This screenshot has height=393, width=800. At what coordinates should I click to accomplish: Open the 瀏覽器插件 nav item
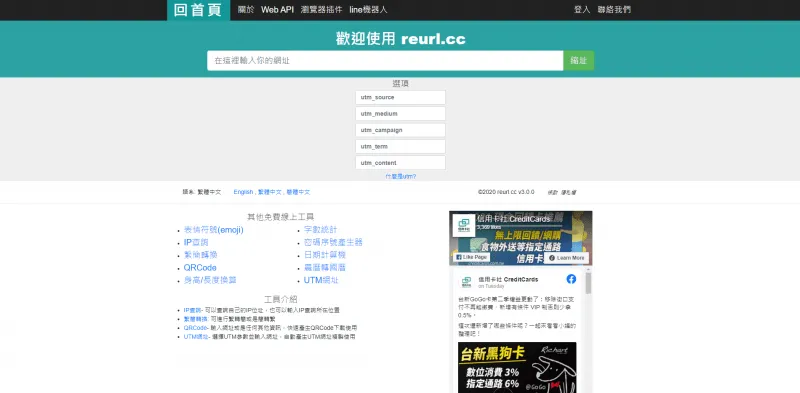(x=321, y=10)
